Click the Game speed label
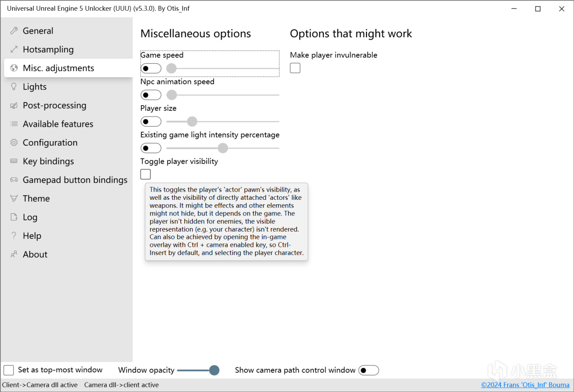 pyautogui.click(x=162, y=55)
